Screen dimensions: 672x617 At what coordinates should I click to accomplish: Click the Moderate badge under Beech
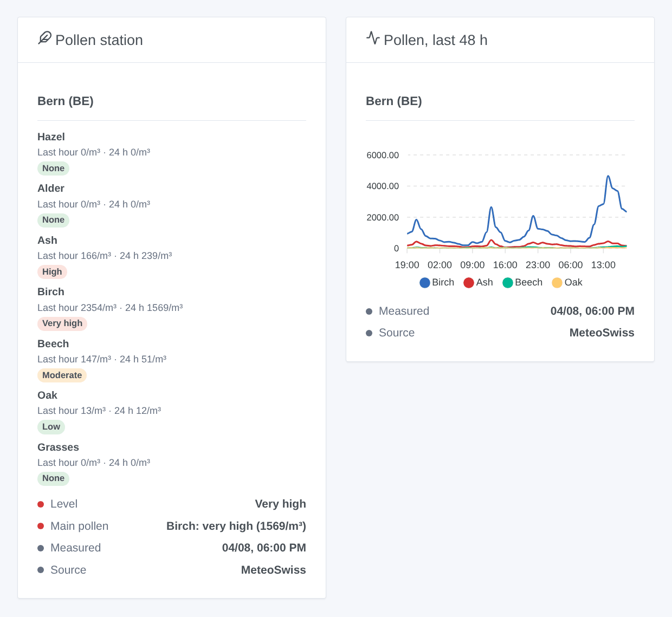pos(62,375)
